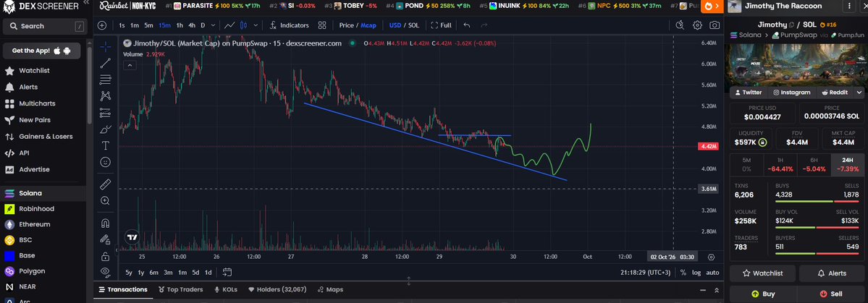
Task: Select the BSC chain in sidebar
Action: click(x=26, y=240)
